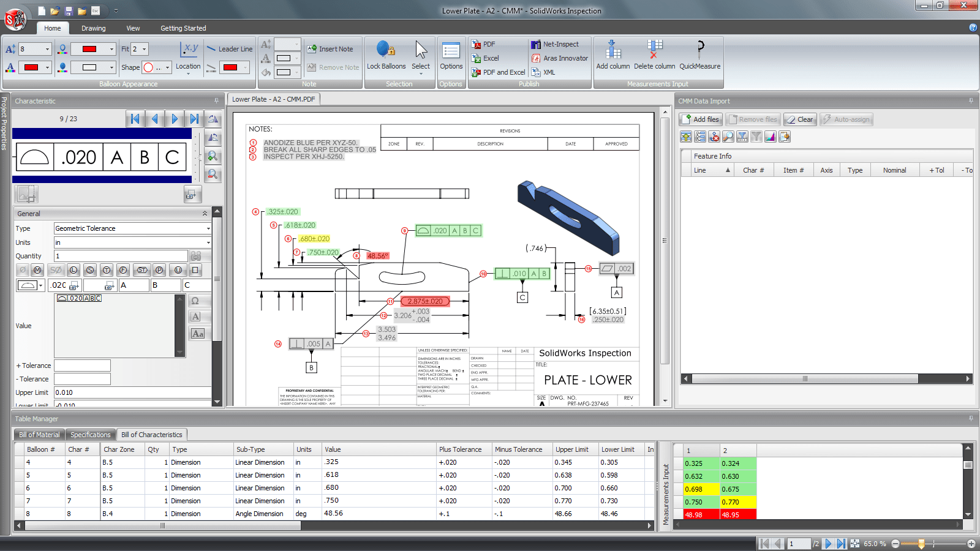Open the search icon in CMM Data Import toolbar

[x=728, y=137]
